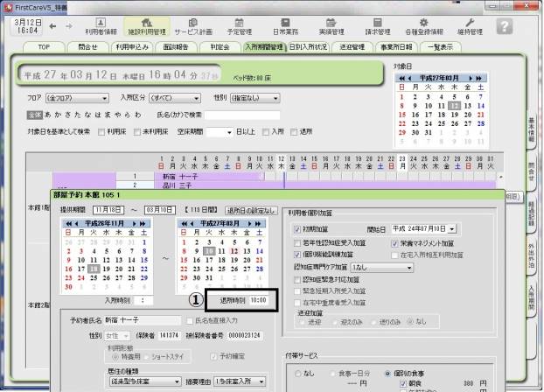
Task: Click the 全床 filter button
Action: [x=34, y=115]
